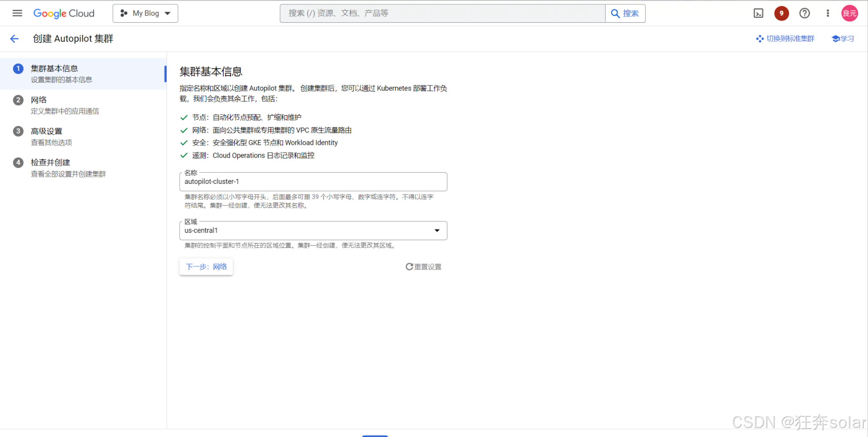Open the 区域 us-central1 dropdown

(313, 231)
